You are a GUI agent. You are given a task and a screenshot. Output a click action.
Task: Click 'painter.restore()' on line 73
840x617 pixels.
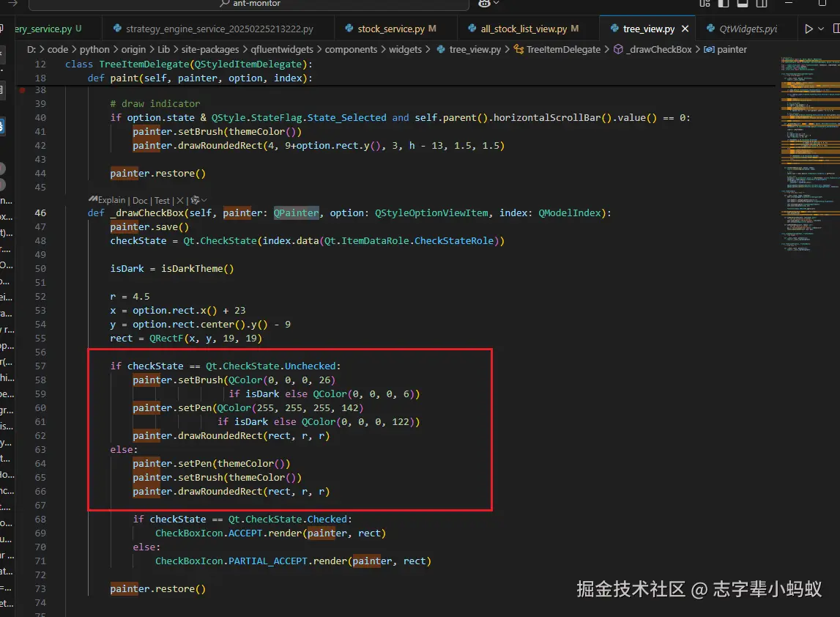click(x=158, y=589)
